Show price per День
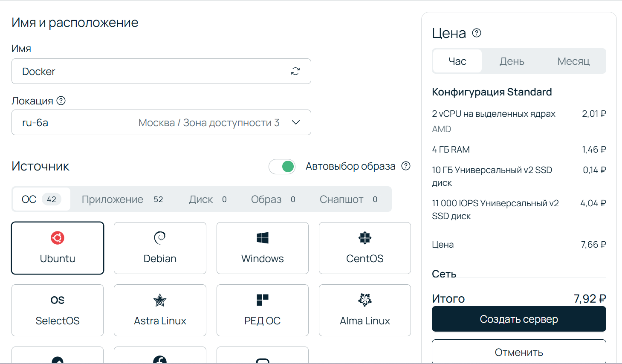622x364 pixels. point(512,61)
